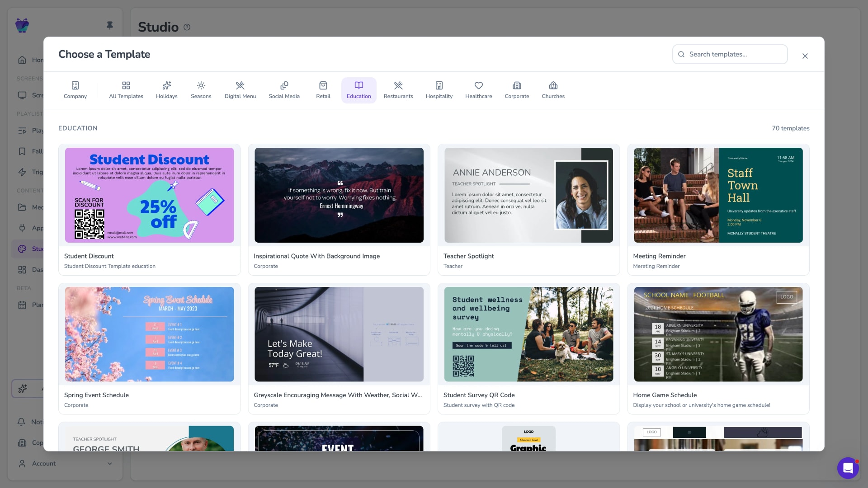Click the search magnifier icon

(681, 54)
